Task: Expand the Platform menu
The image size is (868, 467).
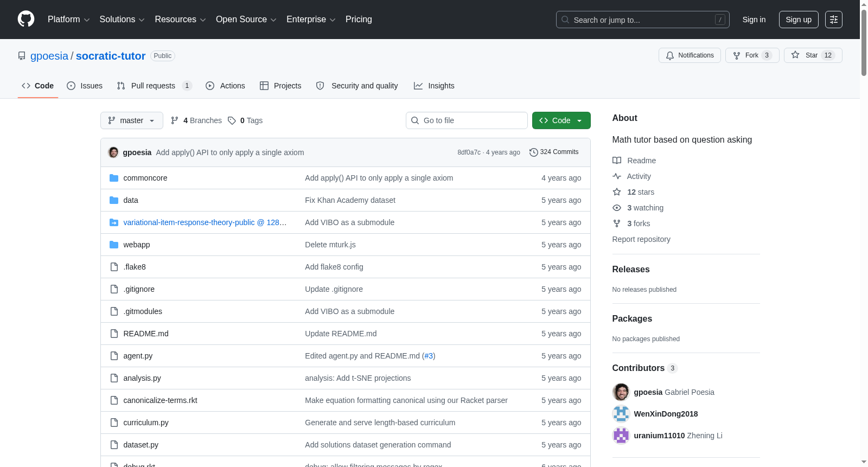Action: (x=69, y=20)
